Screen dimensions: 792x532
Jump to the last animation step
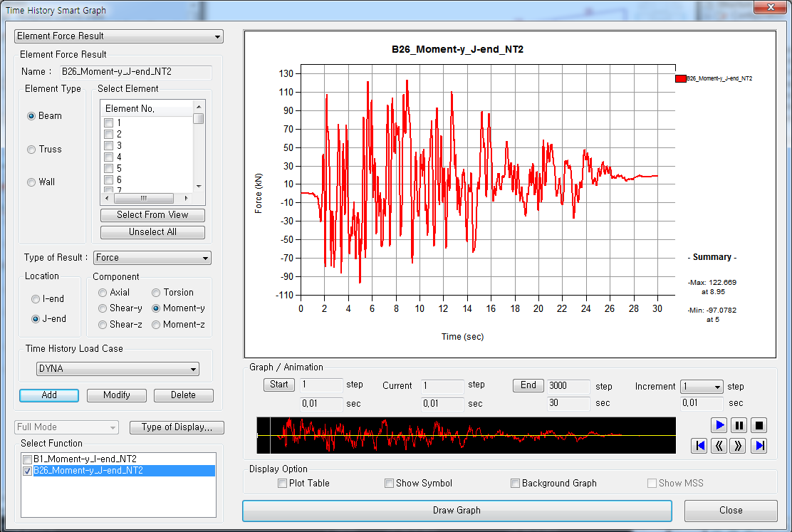click(x=759, y=446)
